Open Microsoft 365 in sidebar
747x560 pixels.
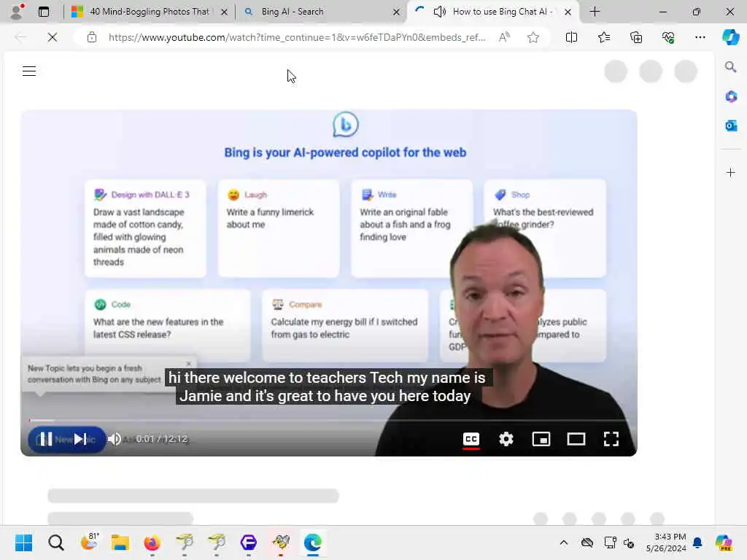(731, 97)
